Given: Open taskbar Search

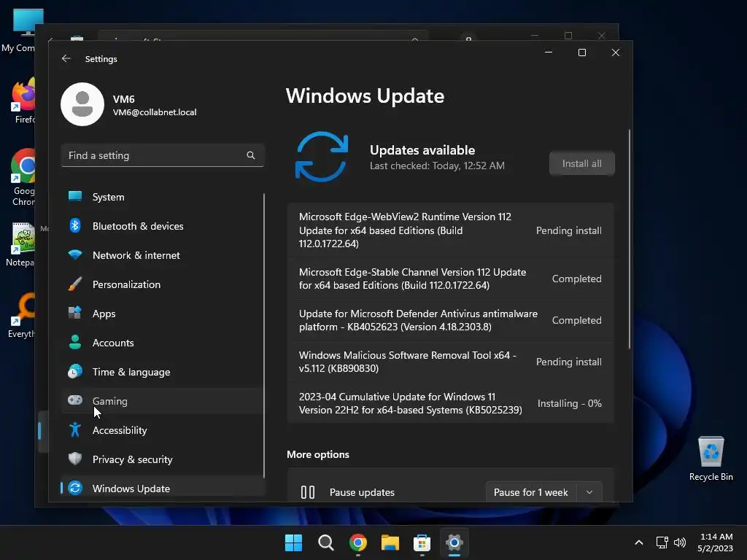Looking at the screenshot, I should coord(326,542).
